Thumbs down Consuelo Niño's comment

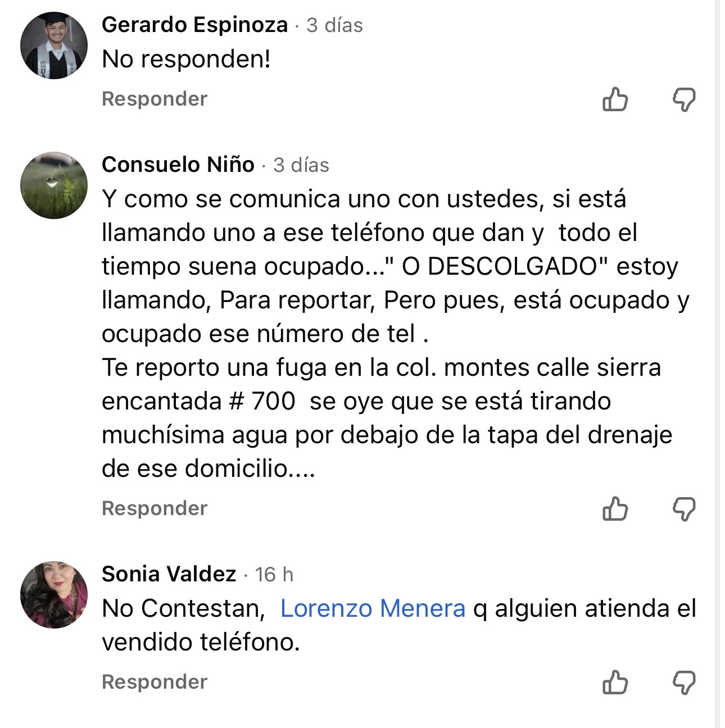[684, 509]
